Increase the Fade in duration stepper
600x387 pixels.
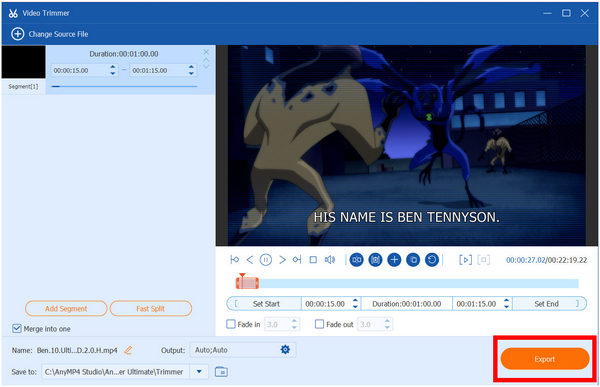294,321
